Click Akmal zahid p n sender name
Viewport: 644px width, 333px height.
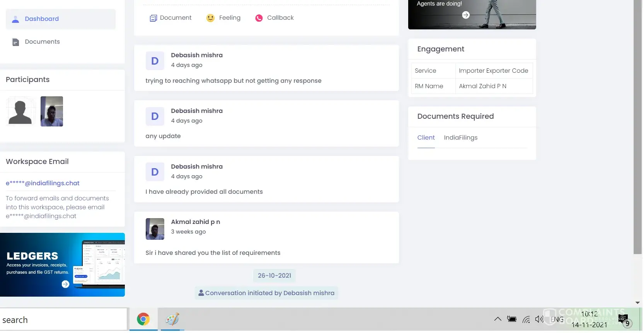point(196,222)
